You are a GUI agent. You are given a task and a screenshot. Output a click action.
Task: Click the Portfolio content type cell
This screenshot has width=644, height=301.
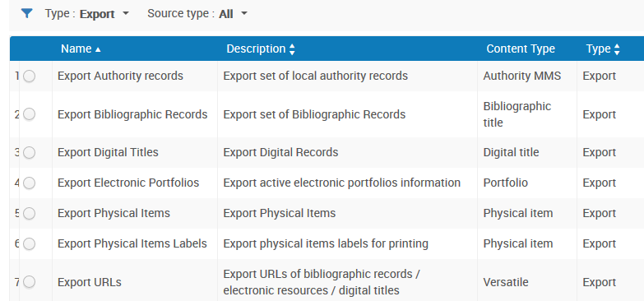pos(506,183)
